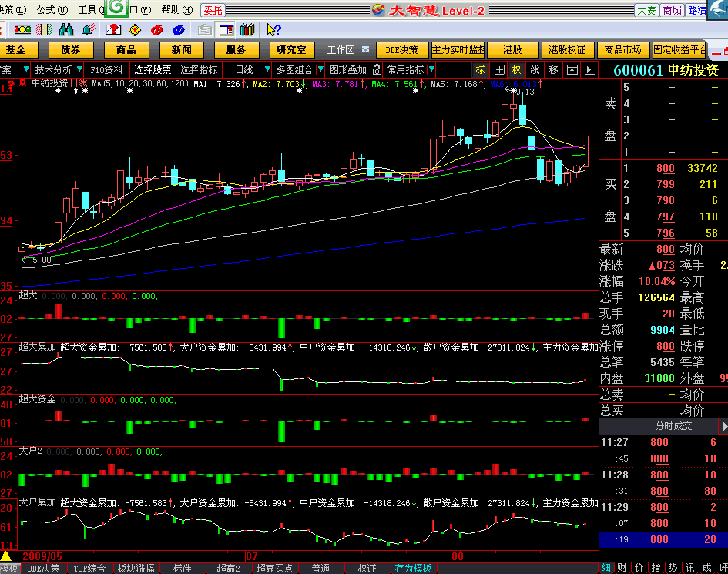Click the yellow diamond arrow icon
The width and height of the screenshot is (728, 574).
[x=135, y=30]
